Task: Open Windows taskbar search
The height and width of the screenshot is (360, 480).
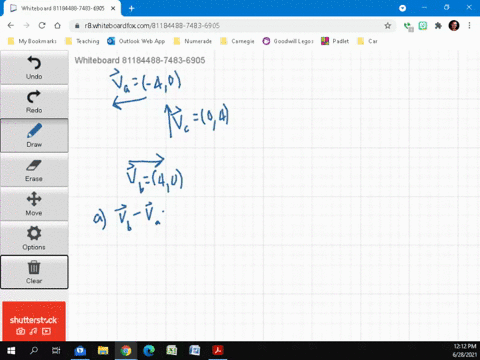Action: click(x=34, y=351)
